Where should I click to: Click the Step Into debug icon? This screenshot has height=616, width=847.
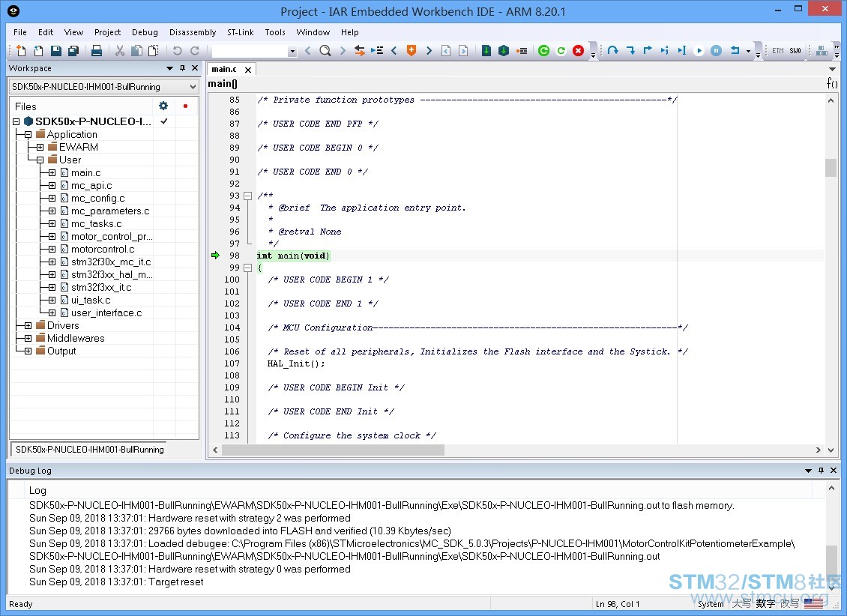pos(630,51)
